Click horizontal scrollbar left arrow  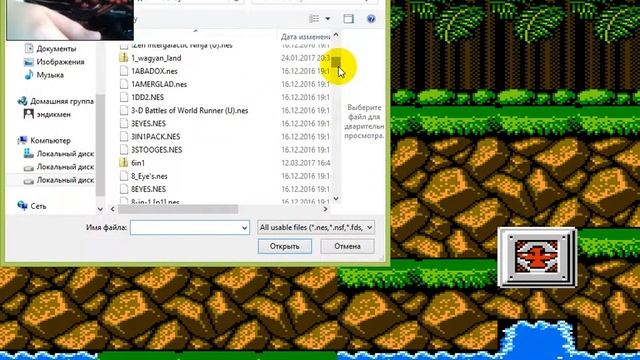[113, 209]
